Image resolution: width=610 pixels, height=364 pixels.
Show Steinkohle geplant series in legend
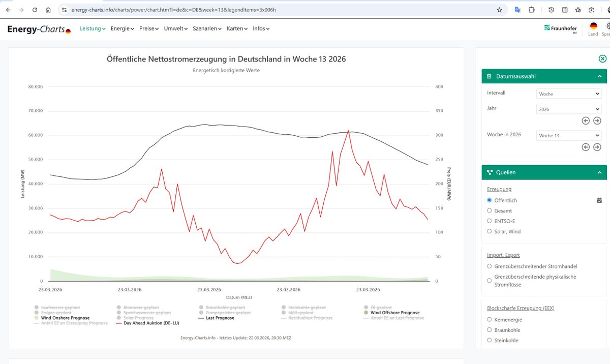coord(303,308)
